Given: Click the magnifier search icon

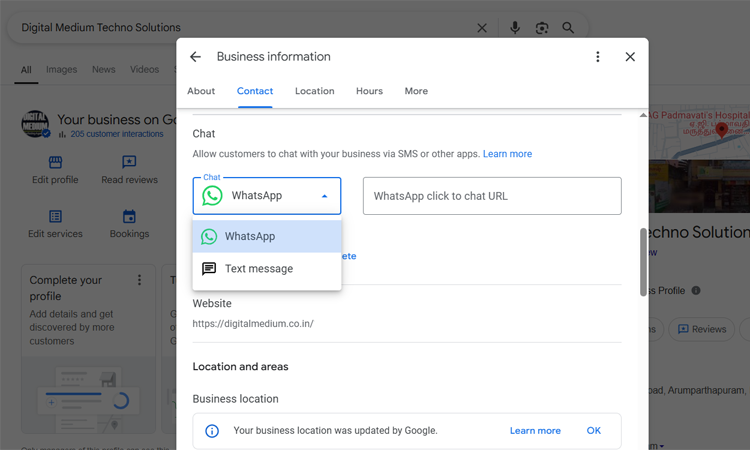Looking at the screenshot, I should point(568,28).
